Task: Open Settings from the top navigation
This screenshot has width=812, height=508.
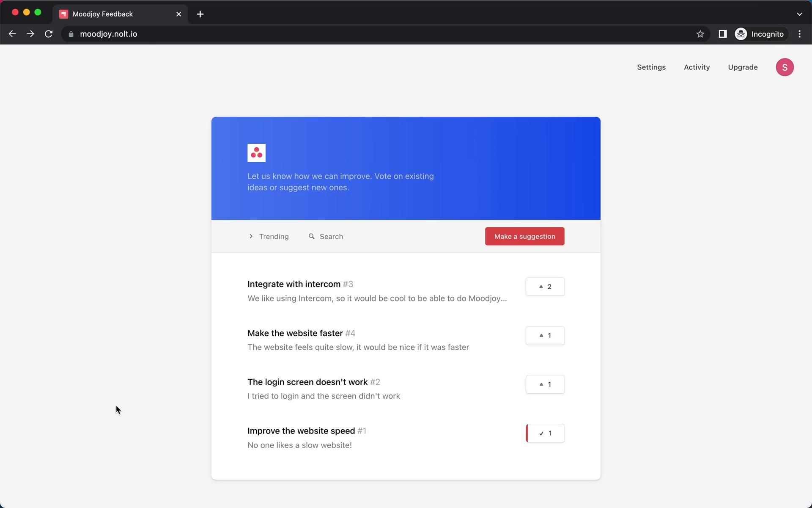Action: pos(651,67)
